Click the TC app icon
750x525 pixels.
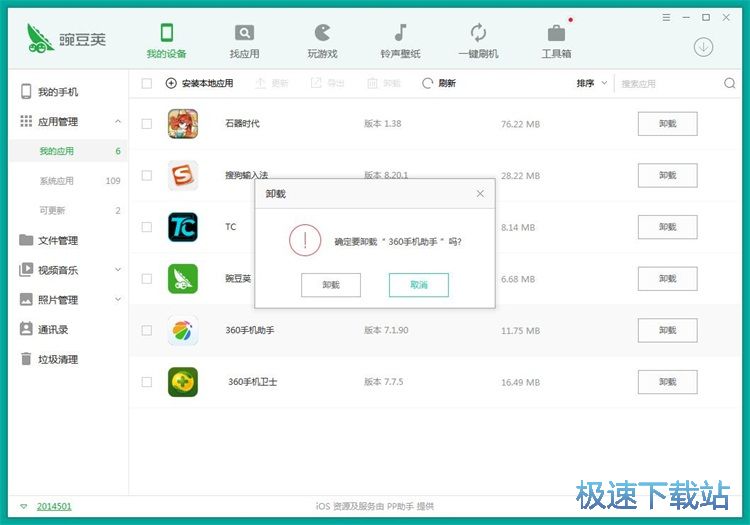[183, 227]
